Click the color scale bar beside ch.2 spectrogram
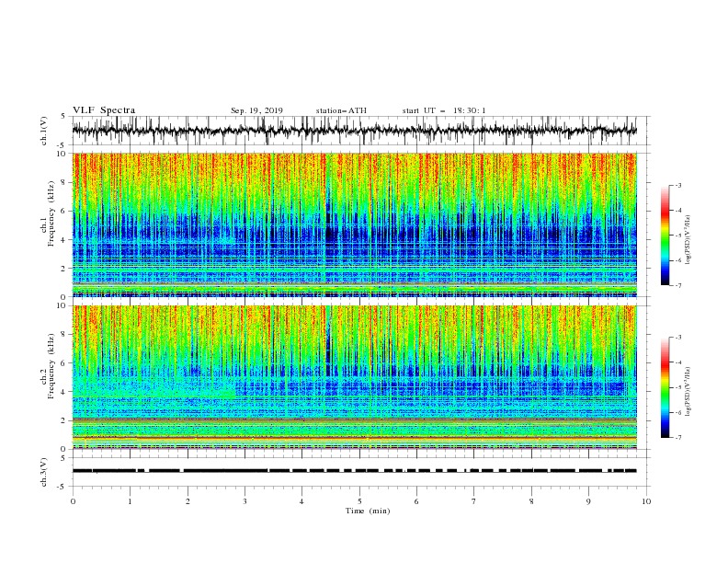The height and width of the screenshot is (563, 728). 665,387
